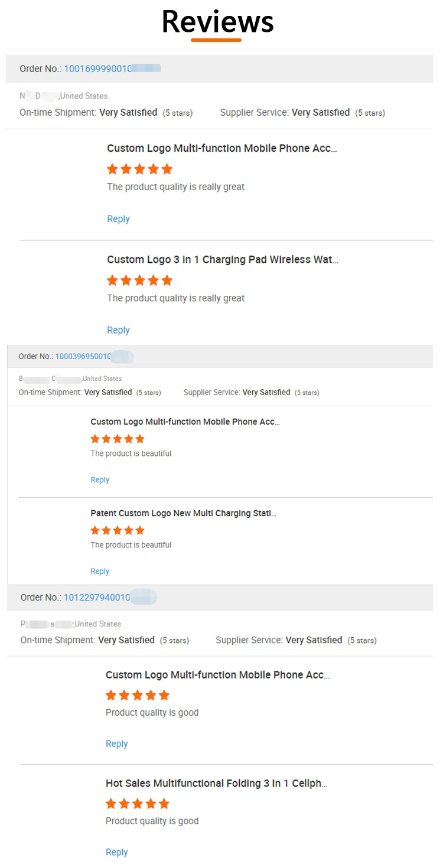This screenshot has height=868, width=443.
Task: Open Multi-function Mobile Phone title under order 1012297940010
Action: point(217,674)
